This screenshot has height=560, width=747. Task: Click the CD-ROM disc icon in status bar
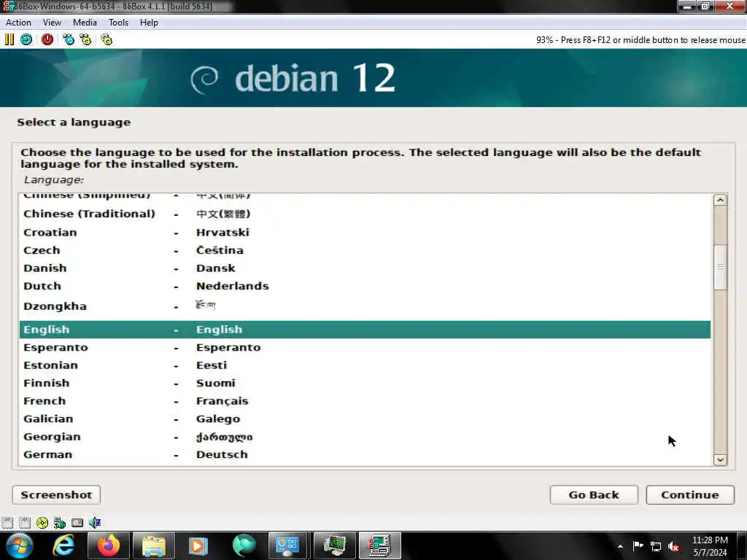[x=42, y=523]
